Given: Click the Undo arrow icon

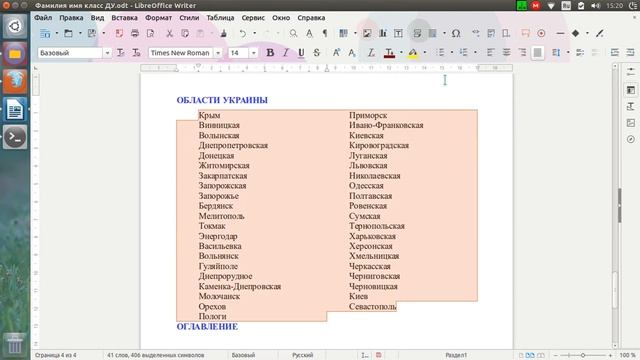Looking at the screenshot, I should (x=243, y=33).
